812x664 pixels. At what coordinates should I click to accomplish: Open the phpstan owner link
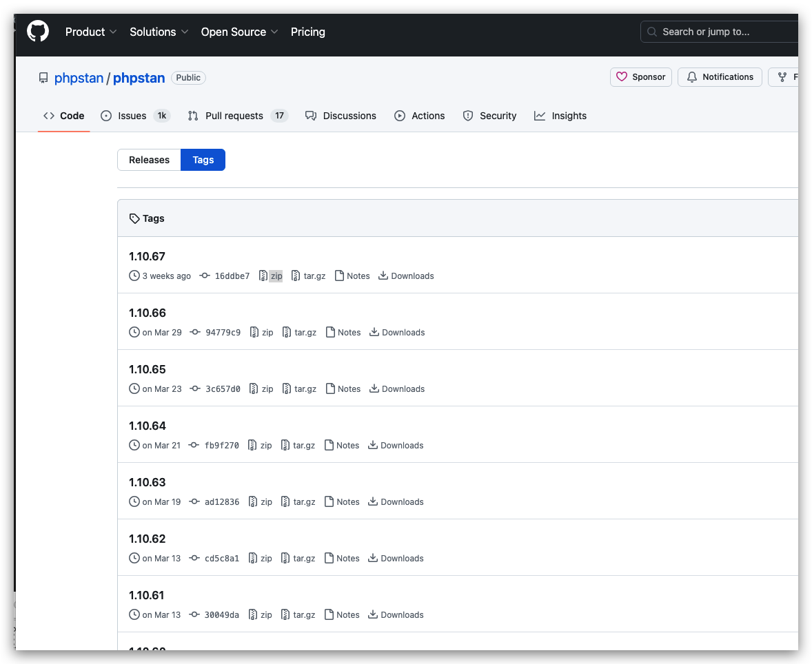(79, 78)
